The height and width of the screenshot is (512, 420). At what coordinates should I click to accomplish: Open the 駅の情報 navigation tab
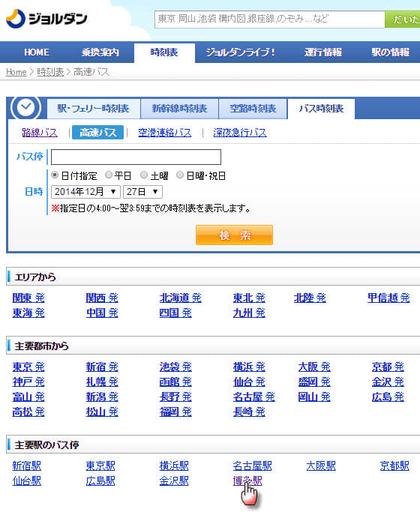pos(390,52)
